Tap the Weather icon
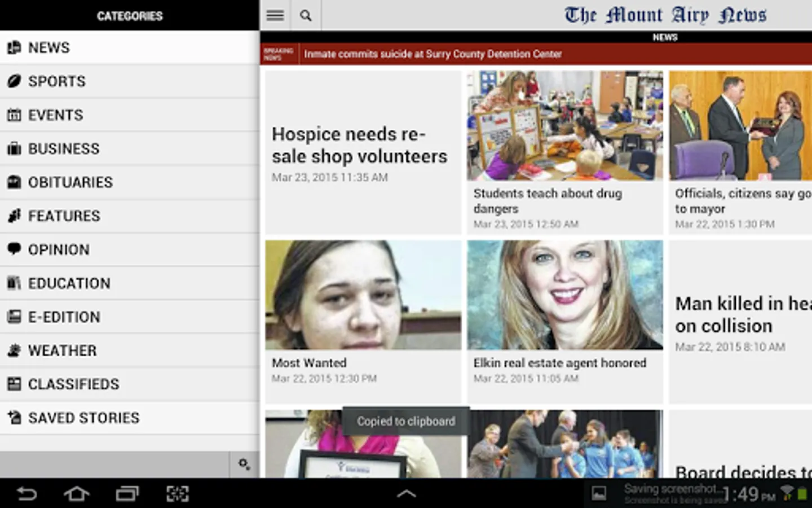Image resolution: width=812 pixels, height=508 pixels. point(14,350)
